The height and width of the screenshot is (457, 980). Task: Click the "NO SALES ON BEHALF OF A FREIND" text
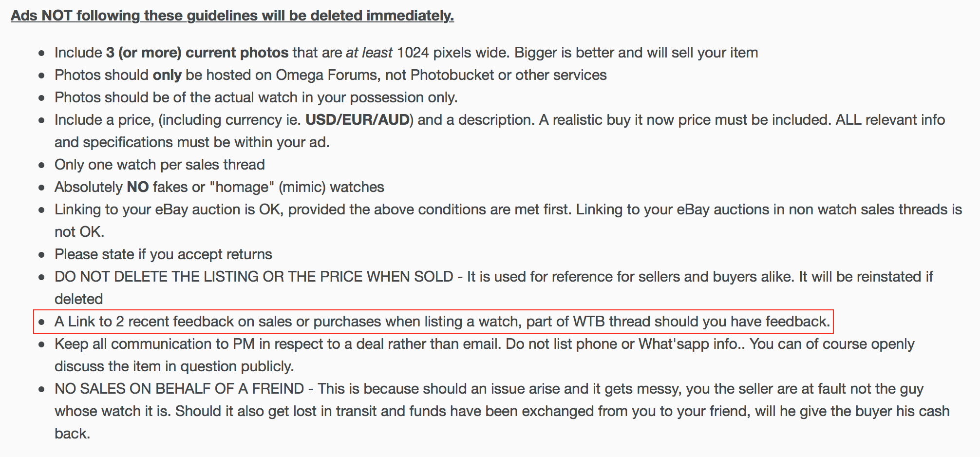[179, 389]
